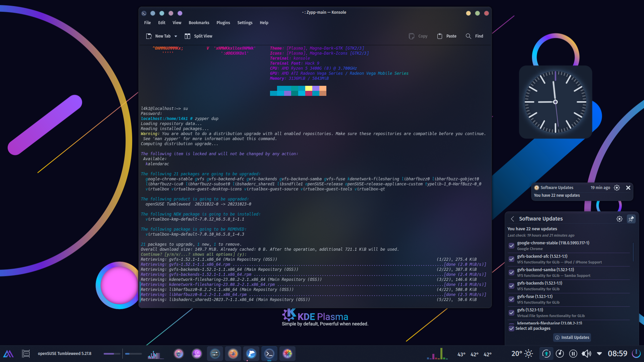Viewport: 644px width, 362px height.
Task: Click Paste in the Konsole toolbar
Action: click(x=447, y=36)
